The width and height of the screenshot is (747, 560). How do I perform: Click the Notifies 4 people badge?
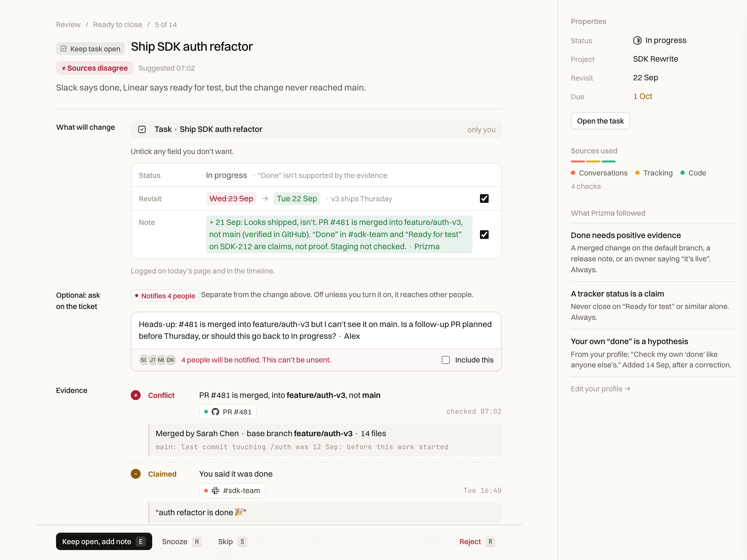click(x=165, y=296)
